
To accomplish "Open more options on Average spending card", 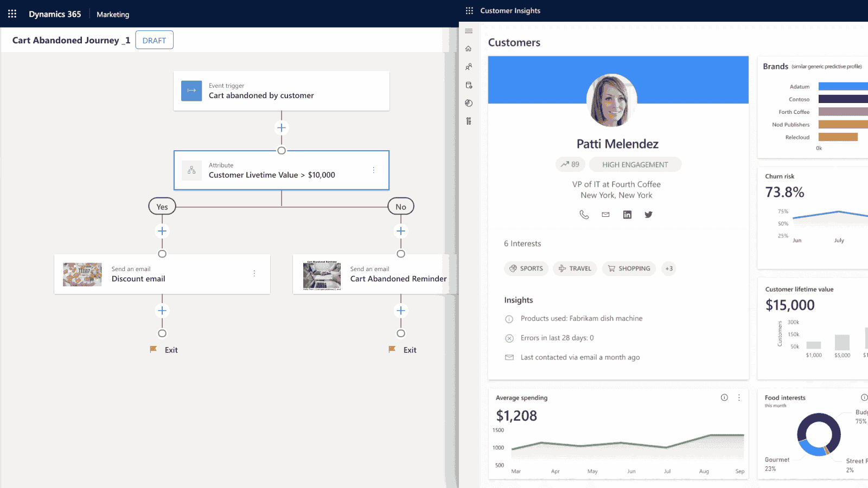I will pos(739,397).
